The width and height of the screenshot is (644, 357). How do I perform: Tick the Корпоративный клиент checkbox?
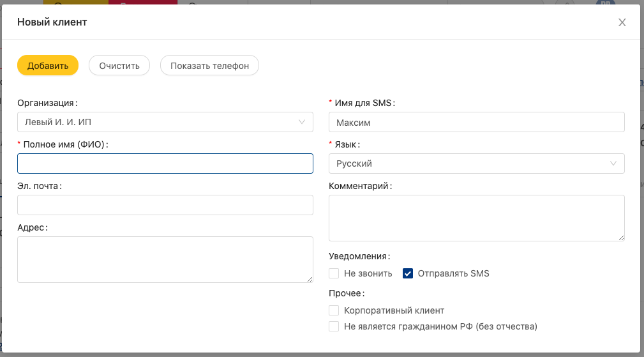click(x=334, y=310)
